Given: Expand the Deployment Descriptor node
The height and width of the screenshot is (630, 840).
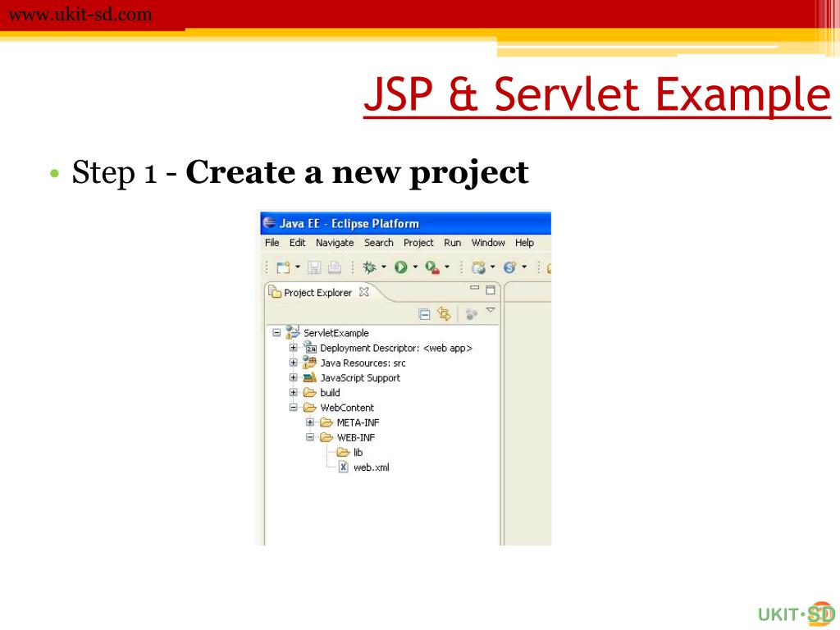Looking at the screenshot, I should [x=293, y=348].
